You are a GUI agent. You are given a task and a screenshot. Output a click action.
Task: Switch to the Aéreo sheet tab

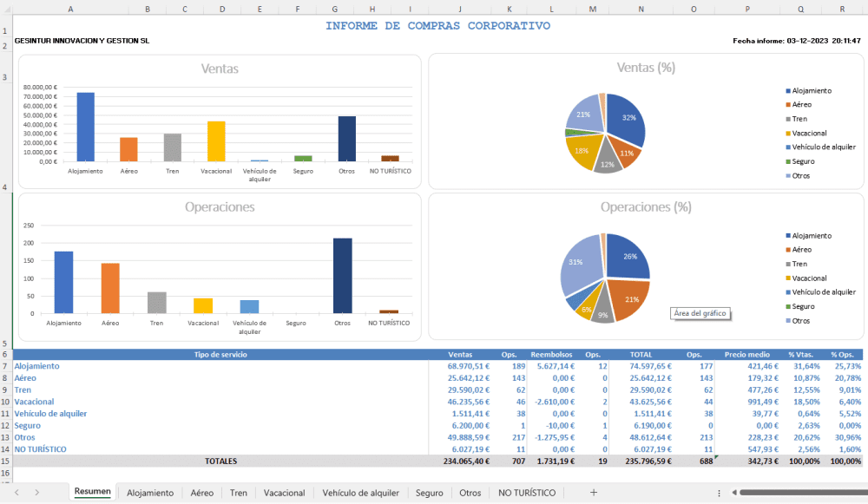201,492
